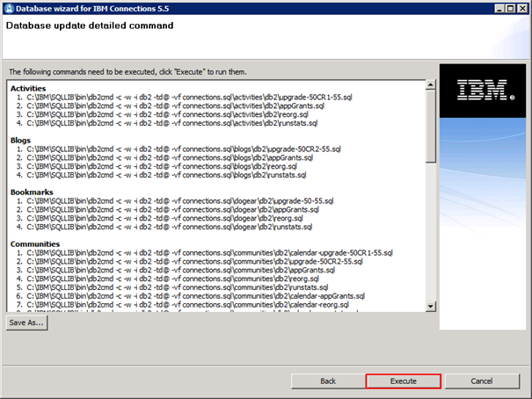The image size is (532, 399).
Task: Click the IBM logo image
Action: [481, 88]
